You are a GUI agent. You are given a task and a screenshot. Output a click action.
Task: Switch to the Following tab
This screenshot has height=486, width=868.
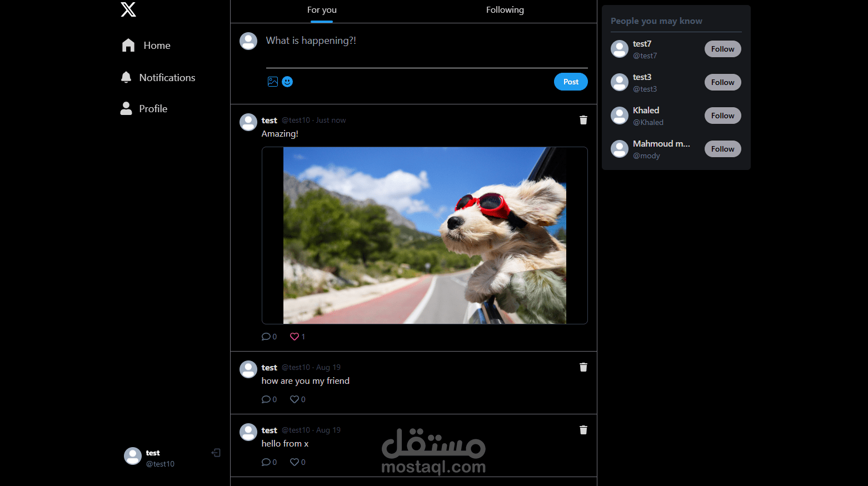(505, 9)
